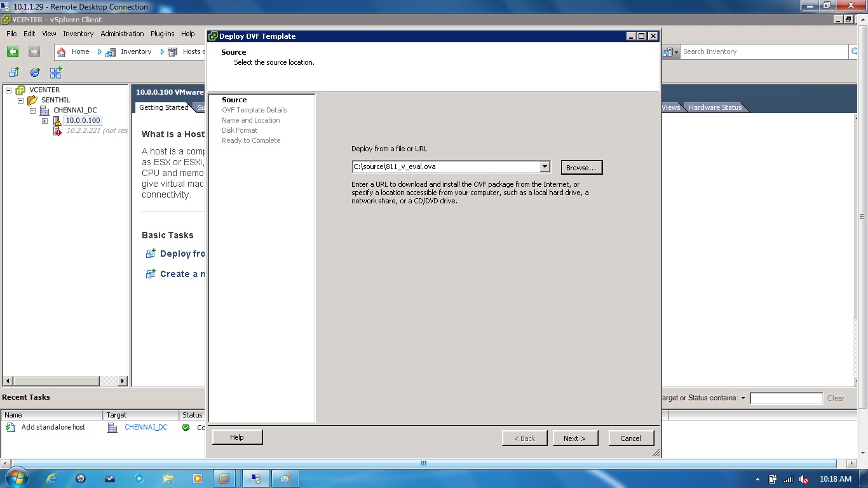Select host 10.0.0.100 in tree
Viewport: 868px width, 488px height.
click(x=83, y=121)
